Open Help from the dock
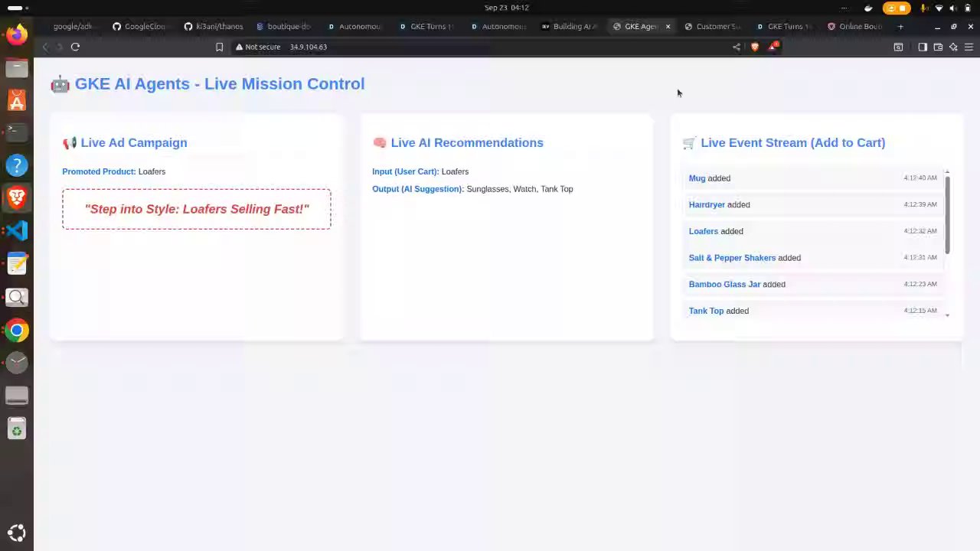980x551 pixels. [x=17, y=165]
